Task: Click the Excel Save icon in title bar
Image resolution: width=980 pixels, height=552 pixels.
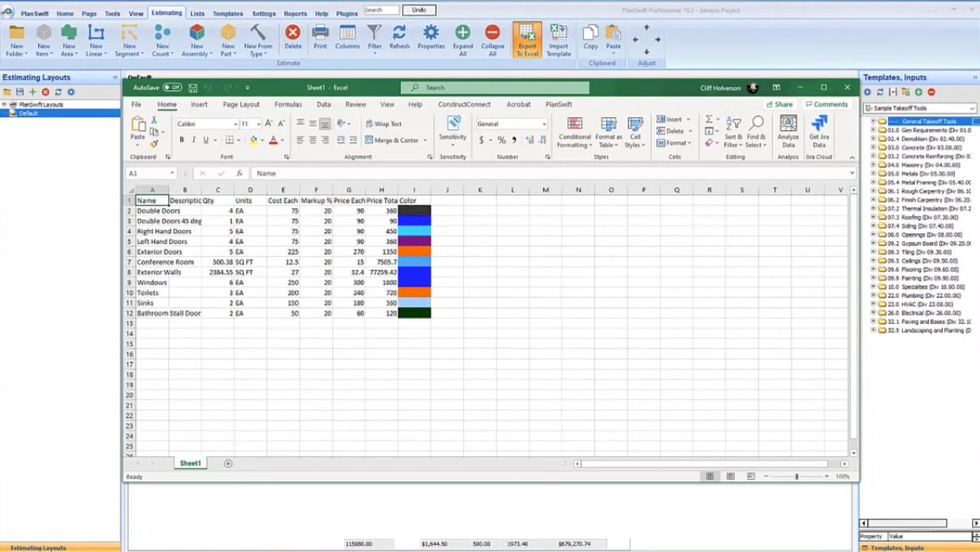Action: point(193,88)
